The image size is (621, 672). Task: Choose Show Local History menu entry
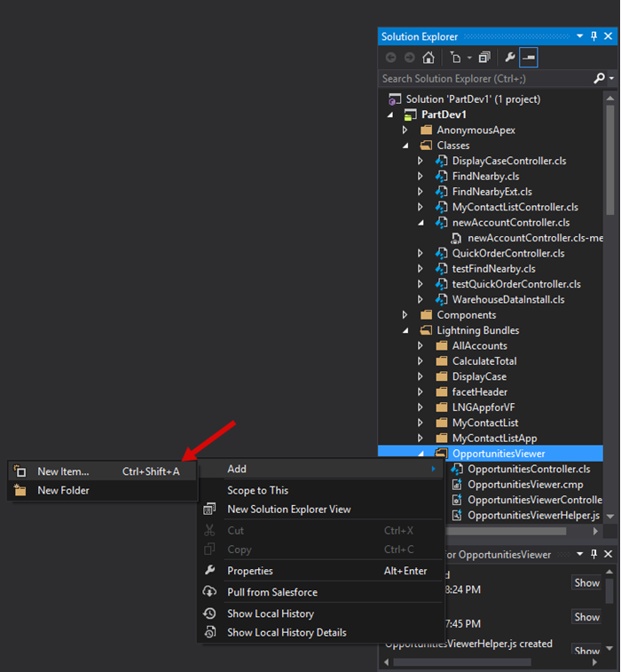tap(320, 613)
